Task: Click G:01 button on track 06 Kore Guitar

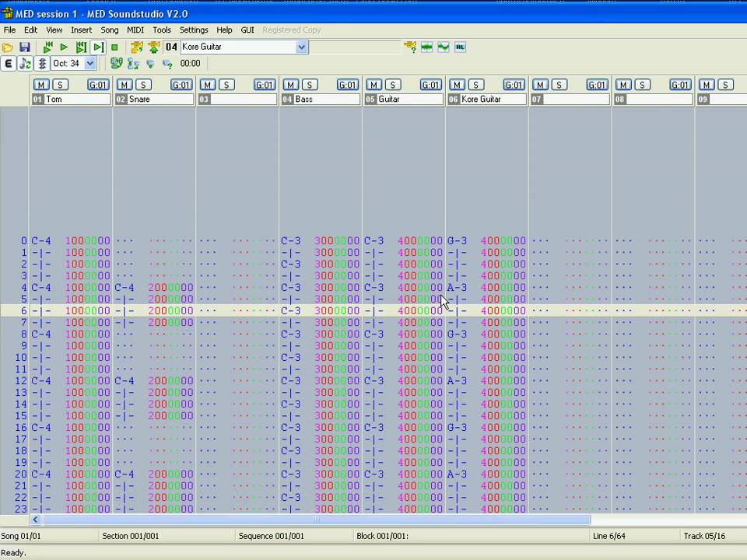Action: (x=514, y=85)
